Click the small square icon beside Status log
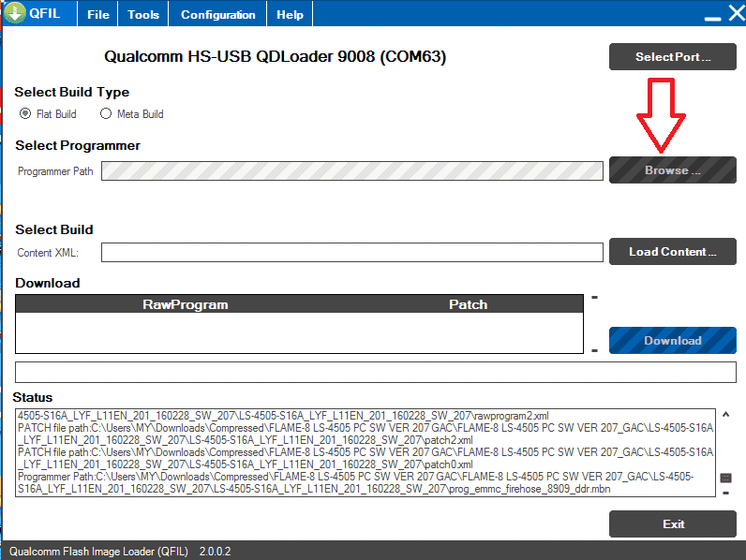The height and width of the screenshot is (560, 746). [x=725, y=478]
